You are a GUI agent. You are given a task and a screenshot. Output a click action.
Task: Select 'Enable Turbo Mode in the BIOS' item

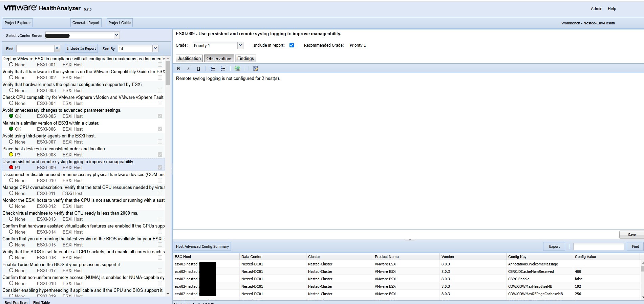click(83, 267)
